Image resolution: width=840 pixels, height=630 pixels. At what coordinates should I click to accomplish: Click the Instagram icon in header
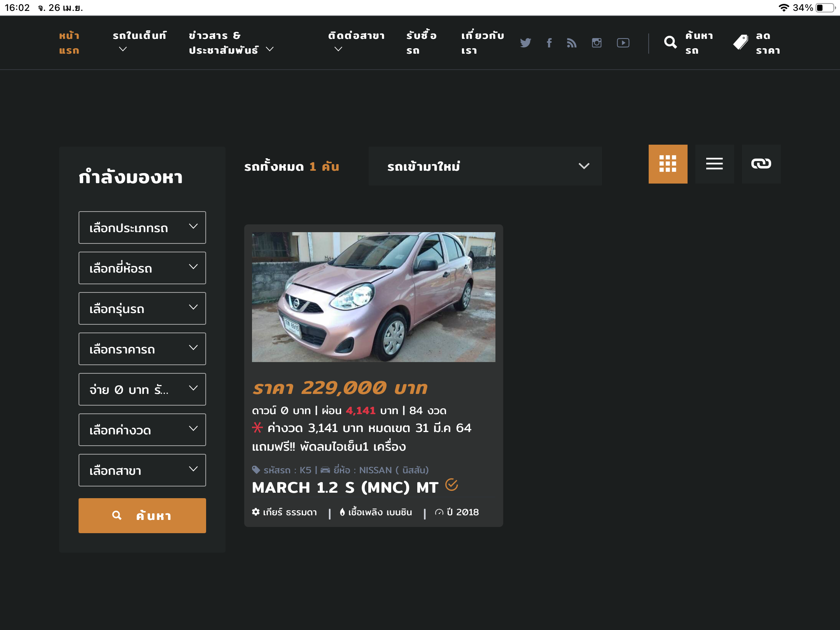[597, 43]
